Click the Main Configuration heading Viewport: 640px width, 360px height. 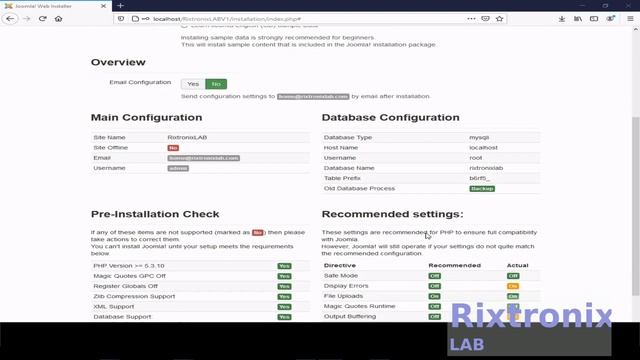pos(146,118)
